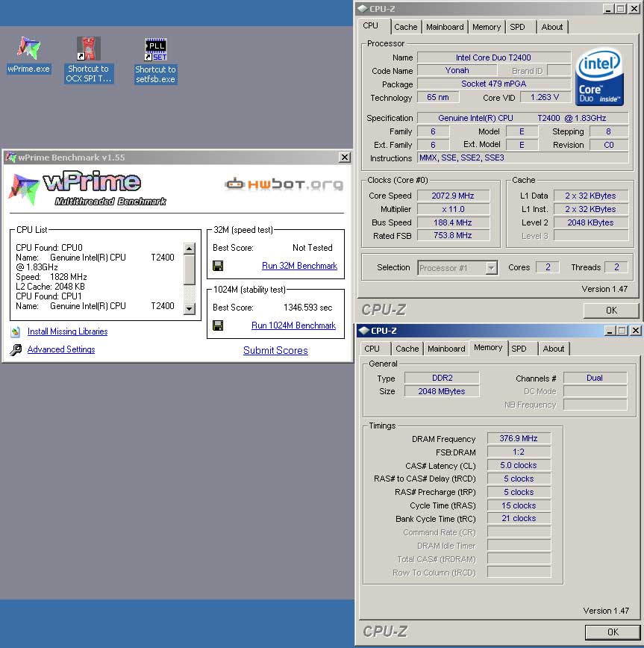Click the DRAM Frequency value 376.9 MHz

point(519,438)
